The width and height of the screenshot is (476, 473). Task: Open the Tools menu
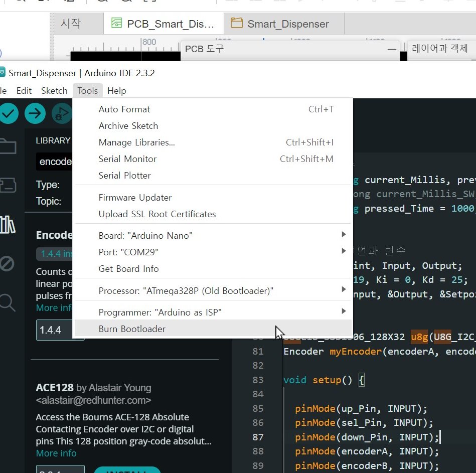pos(87,91)
